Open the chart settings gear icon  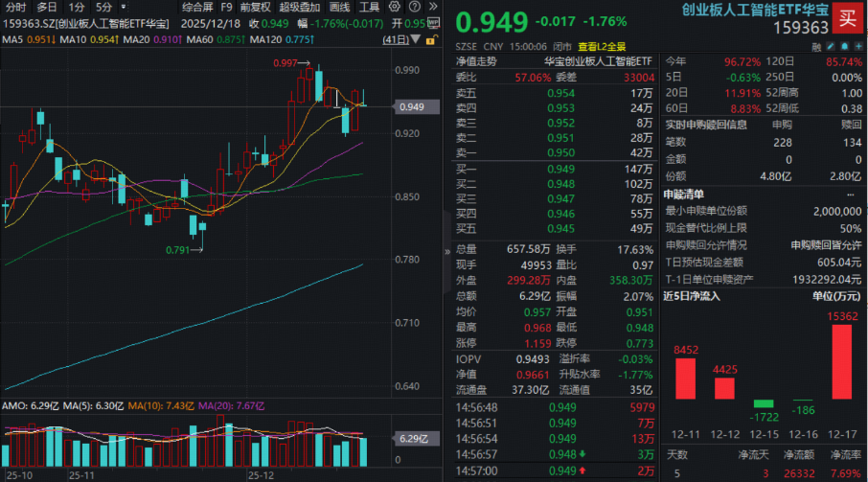(x=394, y=7)
